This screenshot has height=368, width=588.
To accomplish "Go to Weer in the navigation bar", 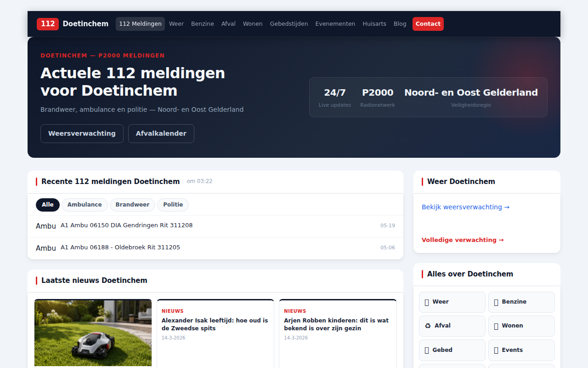I will tap(176, 24).
